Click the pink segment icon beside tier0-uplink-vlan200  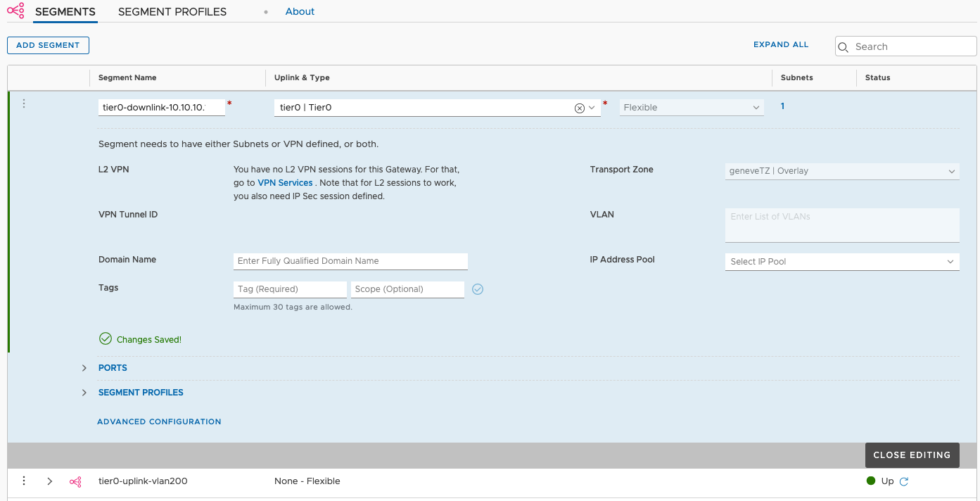click(x=75, y=481)
